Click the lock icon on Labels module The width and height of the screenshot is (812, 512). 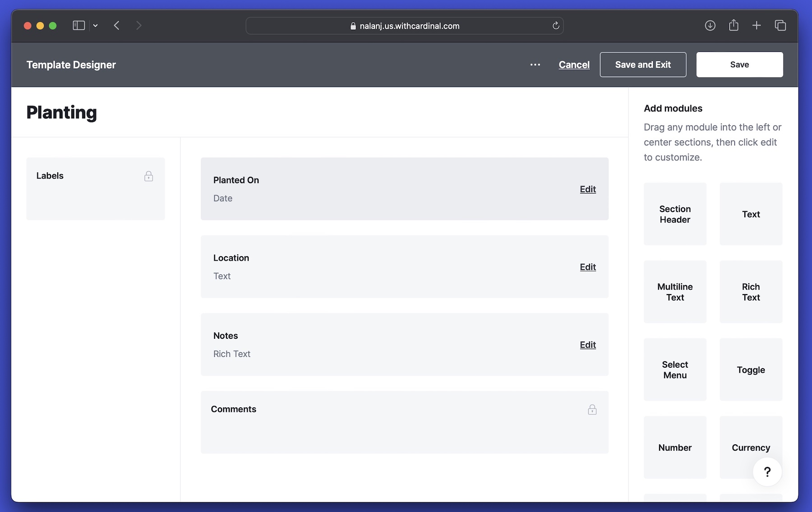click(148, 176)
